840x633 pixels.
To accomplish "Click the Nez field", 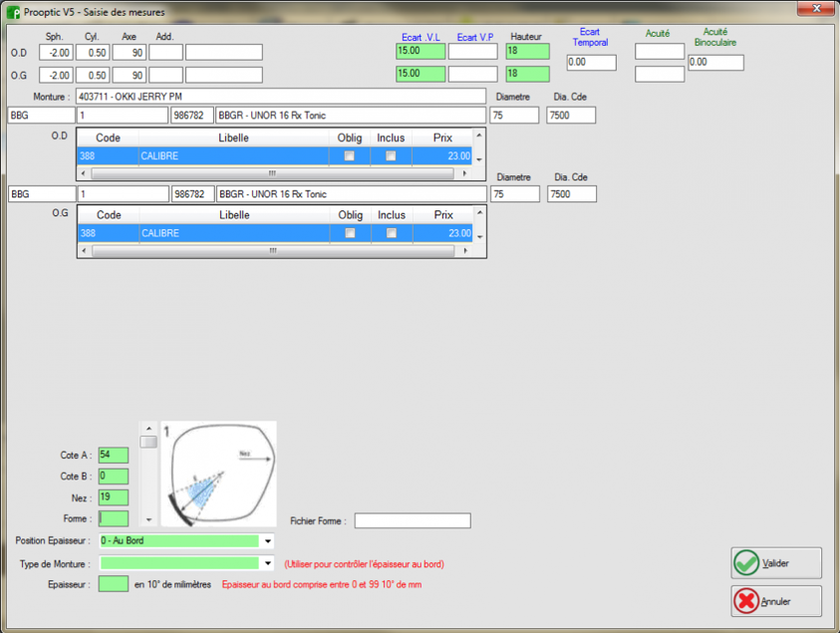I will coord(113,497).
